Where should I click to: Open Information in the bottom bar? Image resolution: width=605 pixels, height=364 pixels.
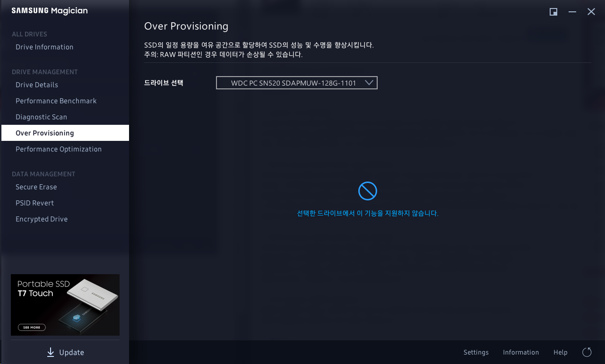521,353
